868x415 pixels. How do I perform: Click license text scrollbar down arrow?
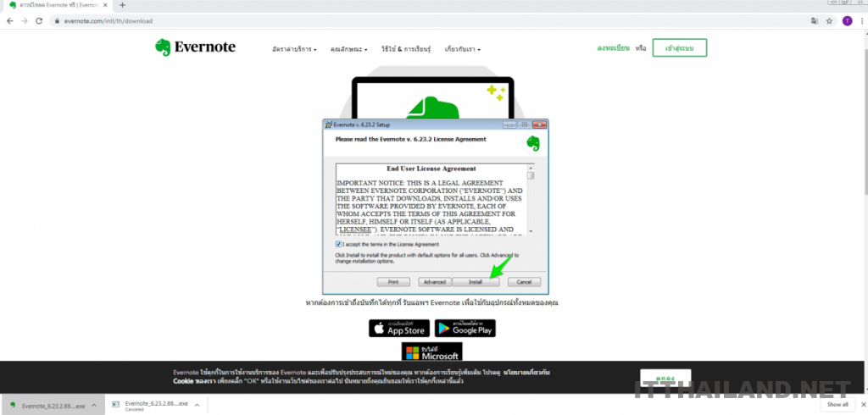[531, 230]
